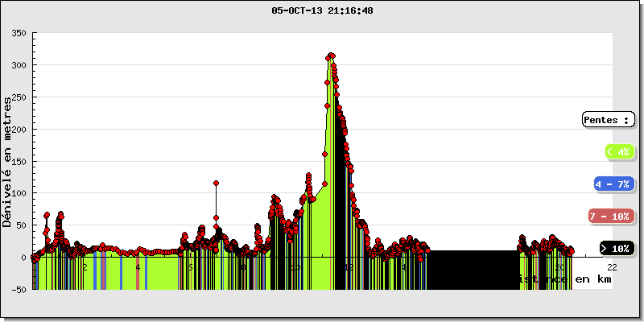The image size is (644, 322).
Task: Click the isolated spike data point near 115 metres
Action: [x=216, y=184]
